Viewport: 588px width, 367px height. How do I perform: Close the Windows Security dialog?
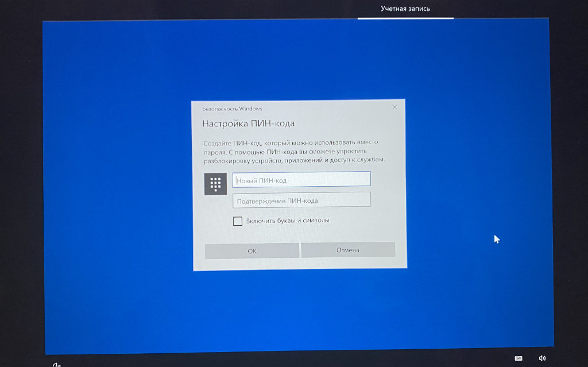(394, 107)
